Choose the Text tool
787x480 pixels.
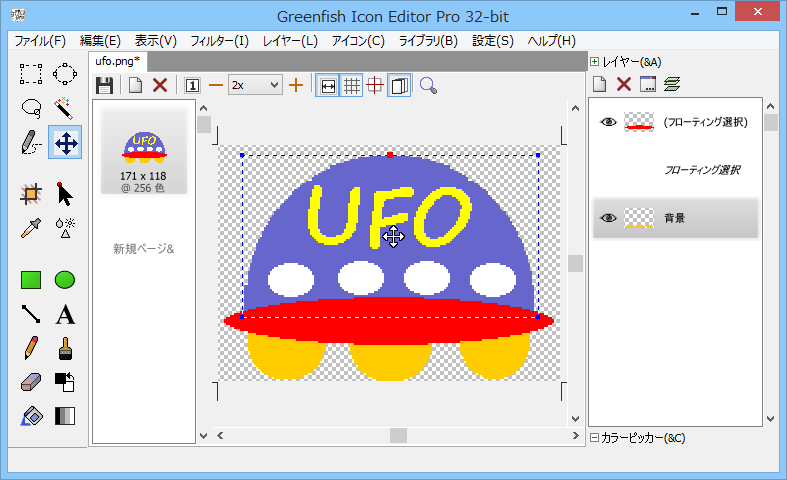click(65, 315)
